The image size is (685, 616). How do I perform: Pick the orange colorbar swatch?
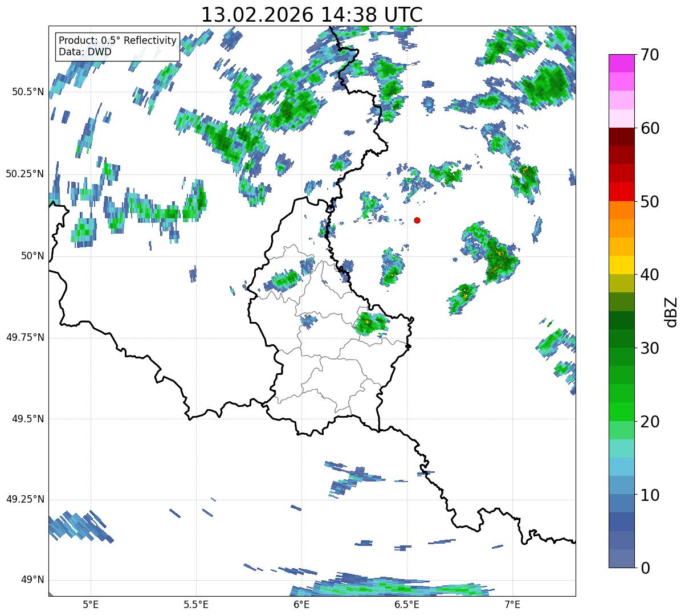[622, 210]
